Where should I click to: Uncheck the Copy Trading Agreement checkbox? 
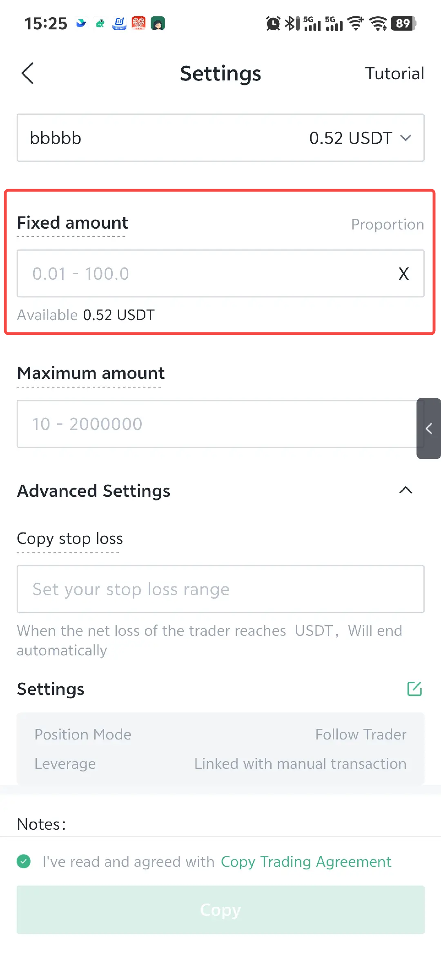tap(24, 862)
